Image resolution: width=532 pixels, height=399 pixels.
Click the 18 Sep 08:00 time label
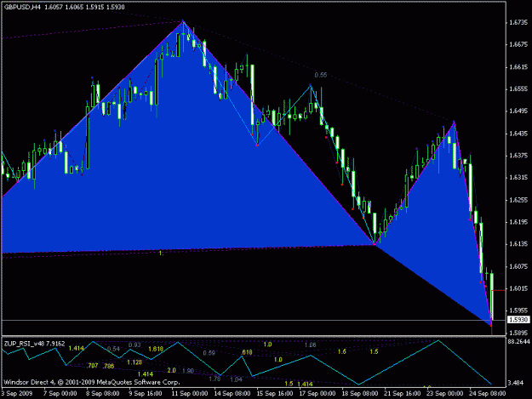(x=360, y=394)
